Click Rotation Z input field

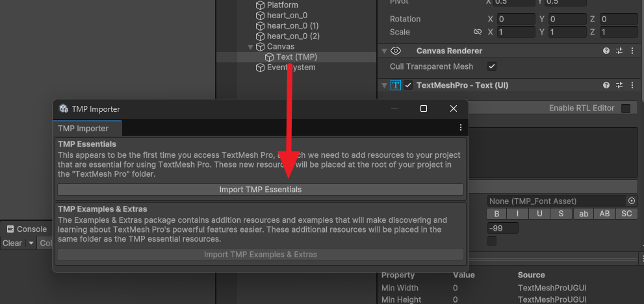[x=619, y=19]
